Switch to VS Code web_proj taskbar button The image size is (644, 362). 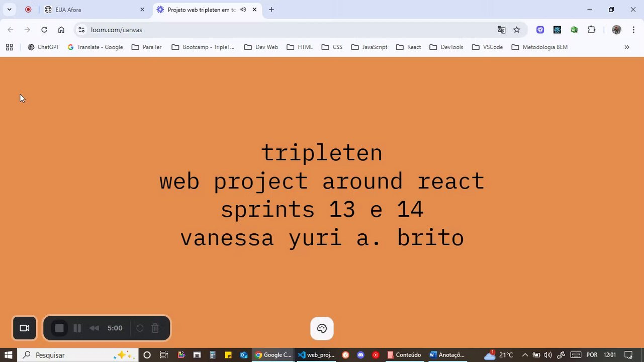(316, 355)
